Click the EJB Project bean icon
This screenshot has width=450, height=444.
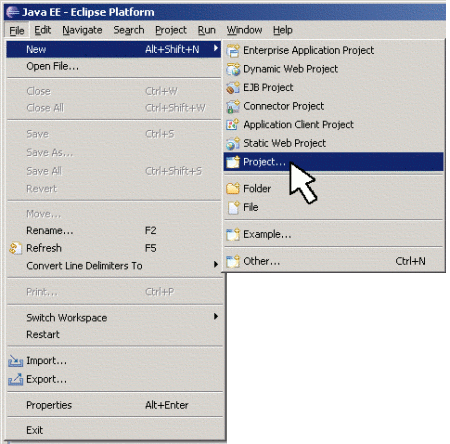tap(233, 88)
